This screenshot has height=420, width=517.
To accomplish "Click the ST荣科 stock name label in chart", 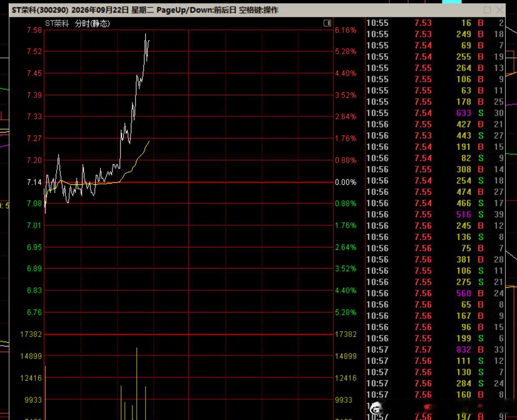I will tap(57, 24).
